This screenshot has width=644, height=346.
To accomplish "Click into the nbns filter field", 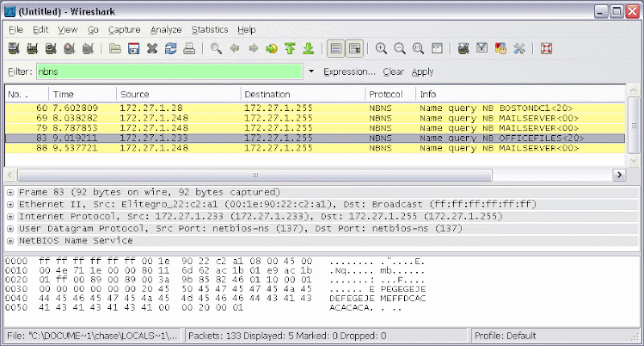I will [x=170, y=72].
